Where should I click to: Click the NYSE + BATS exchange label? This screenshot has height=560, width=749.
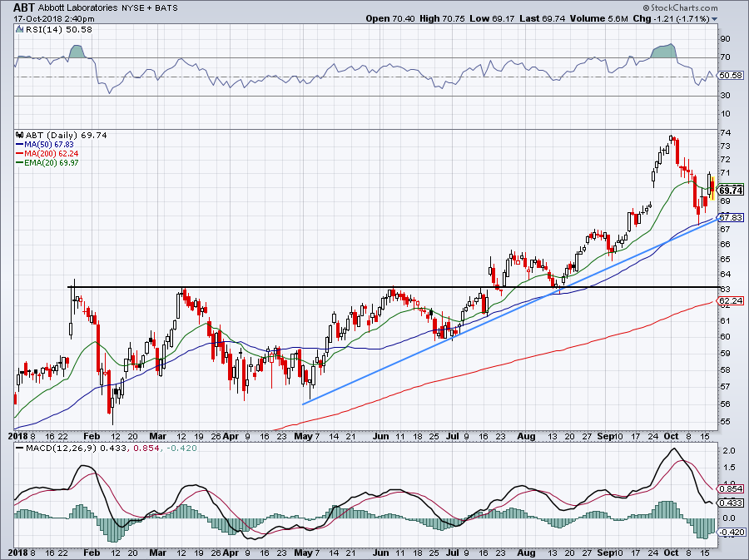click(149, 7)
